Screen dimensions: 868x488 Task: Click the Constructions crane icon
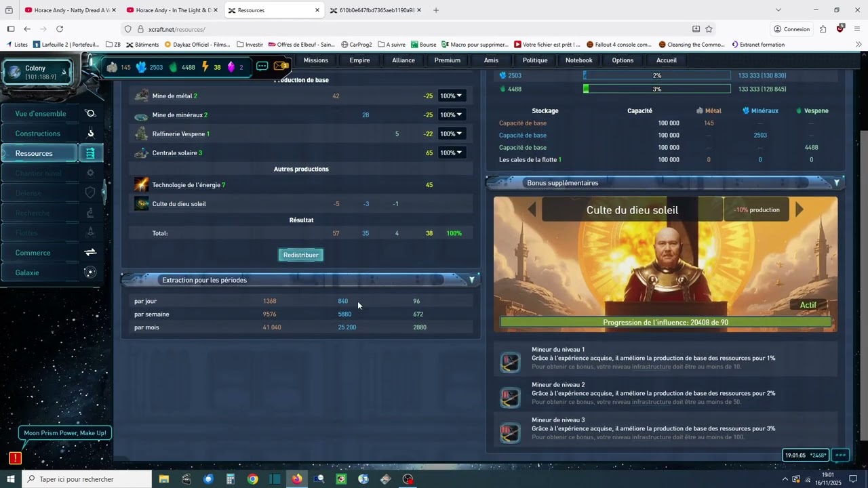(x=90, y=134)
